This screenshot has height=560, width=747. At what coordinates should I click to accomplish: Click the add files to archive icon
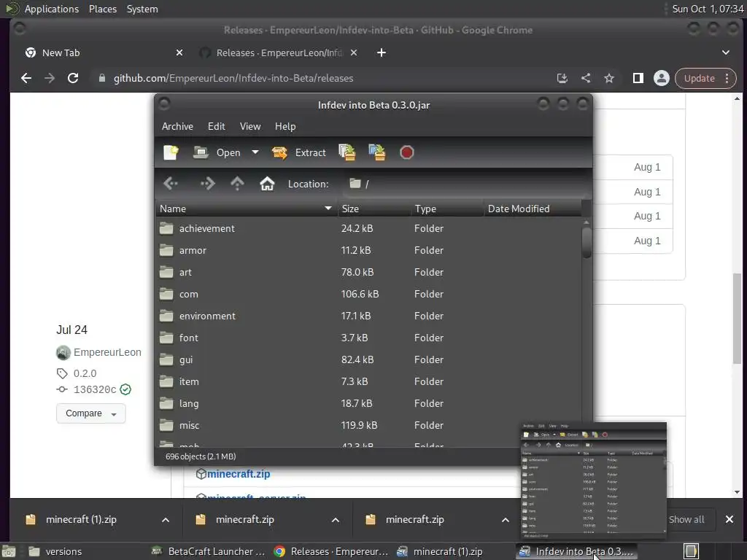click(347, 152)
